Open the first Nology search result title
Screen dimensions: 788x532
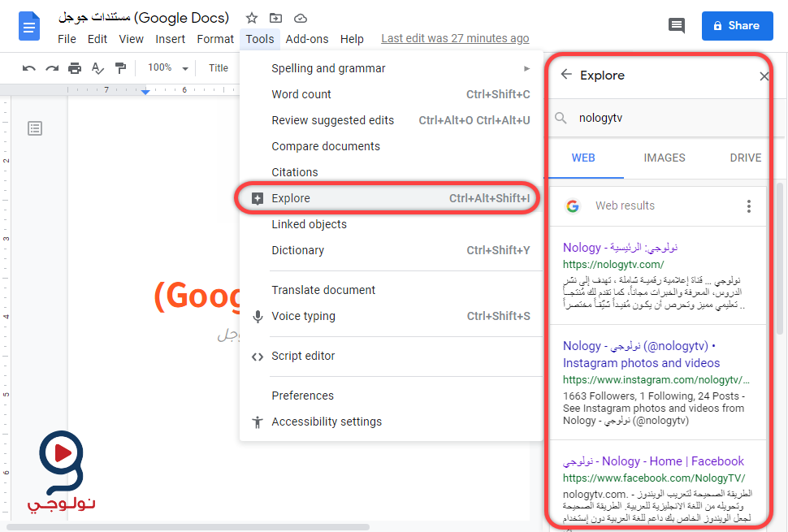[x=620, y=247]
